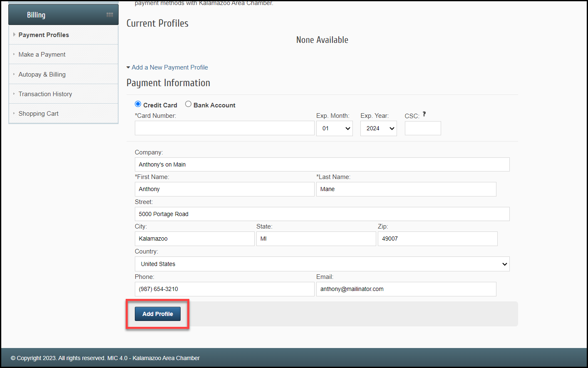The width and height of the screenshot is (588, 368).
Task: Click the City field showing Kalamazoo
Action: 195,239
